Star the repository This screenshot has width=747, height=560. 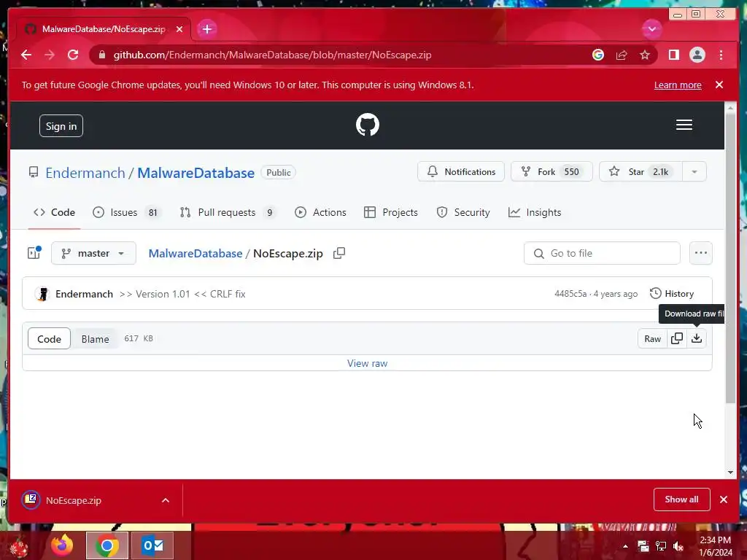640,171
